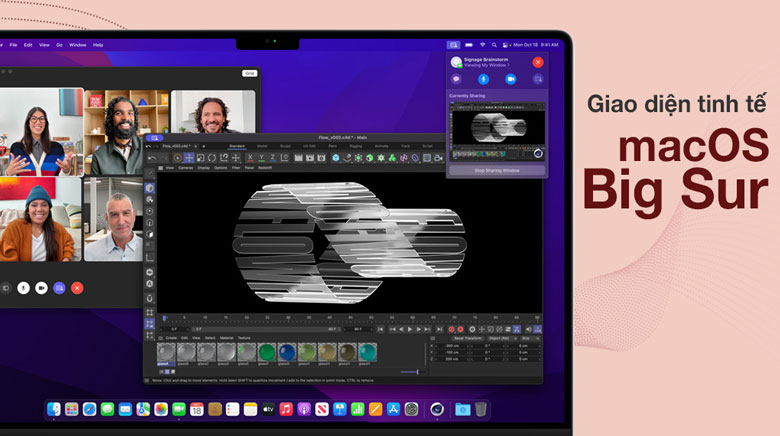Screen dimensions: 780x436
Task: Open Cinema 4D from the Dock
Action: pos(437,409)
